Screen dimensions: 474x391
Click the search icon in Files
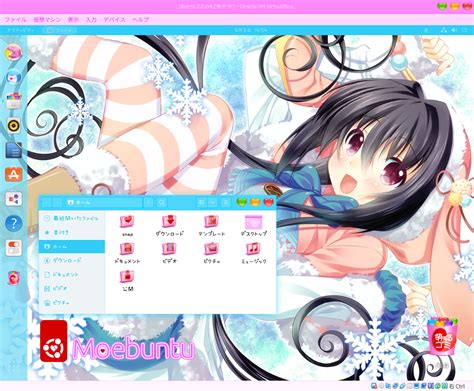point(161,202)
